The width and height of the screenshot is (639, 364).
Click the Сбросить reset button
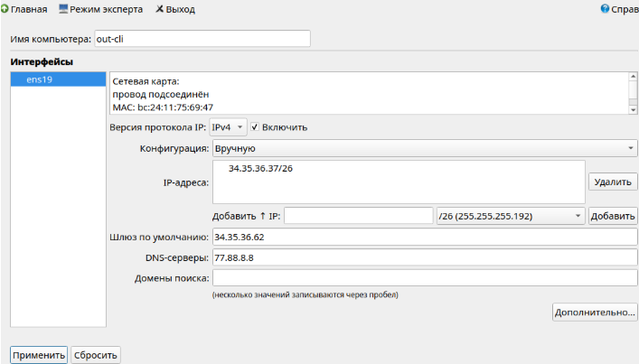[x=95, y=355]
